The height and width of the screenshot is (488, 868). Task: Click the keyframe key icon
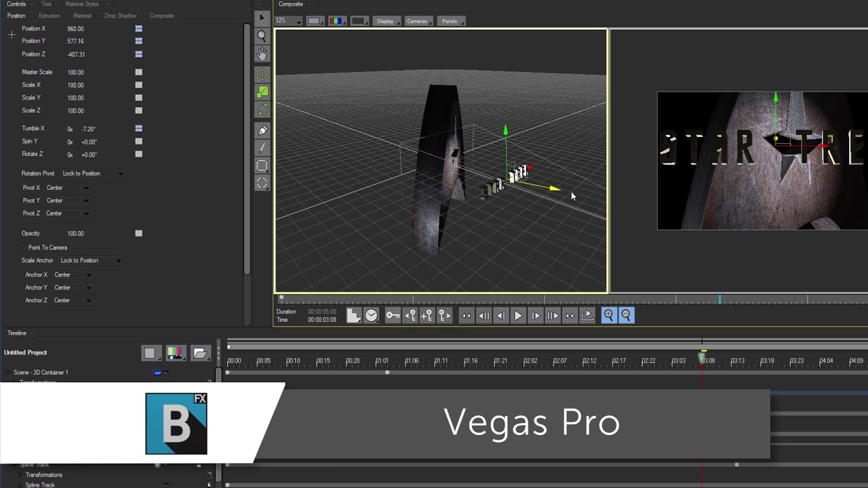click(x=393, y=315)
